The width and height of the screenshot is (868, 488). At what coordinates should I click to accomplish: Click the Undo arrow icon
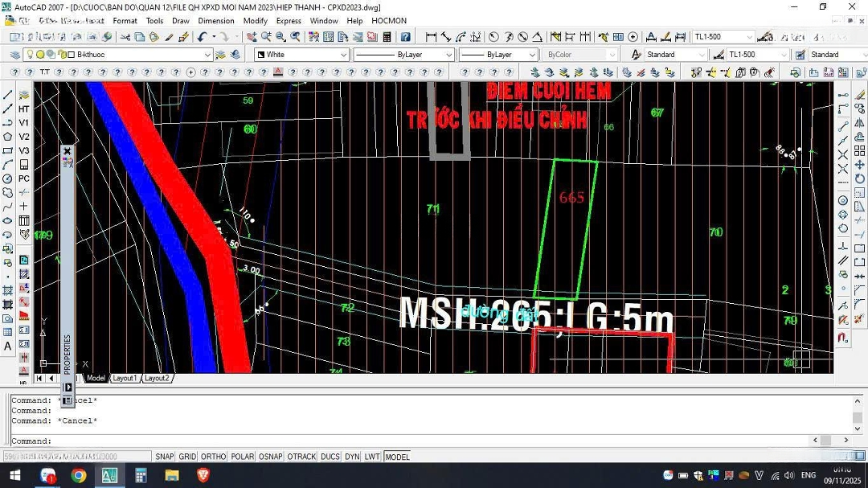202,37
